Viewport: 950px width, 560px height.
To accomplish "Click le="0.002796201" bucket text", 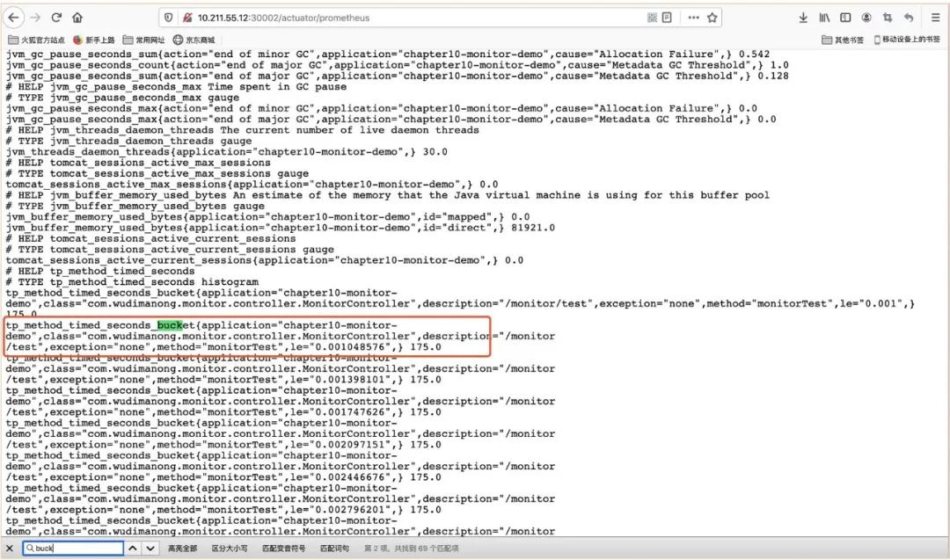I will (x=341, y=510).
